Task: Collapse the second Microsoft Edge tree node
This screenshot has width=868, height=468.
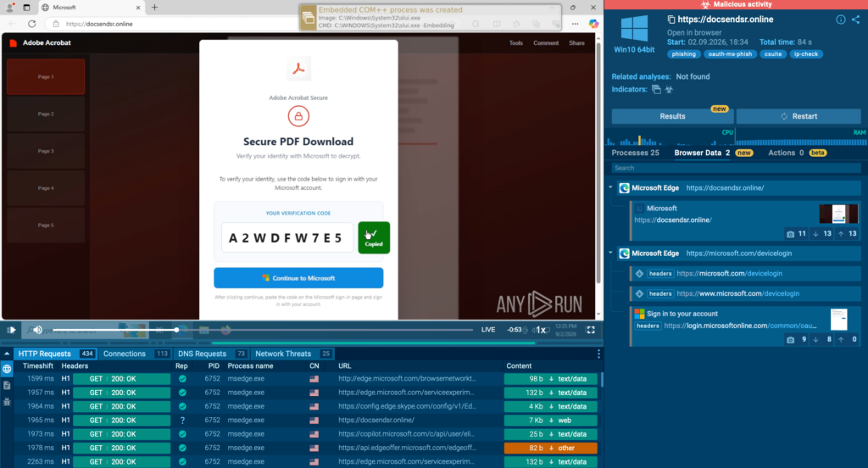Action: point(611,253)
